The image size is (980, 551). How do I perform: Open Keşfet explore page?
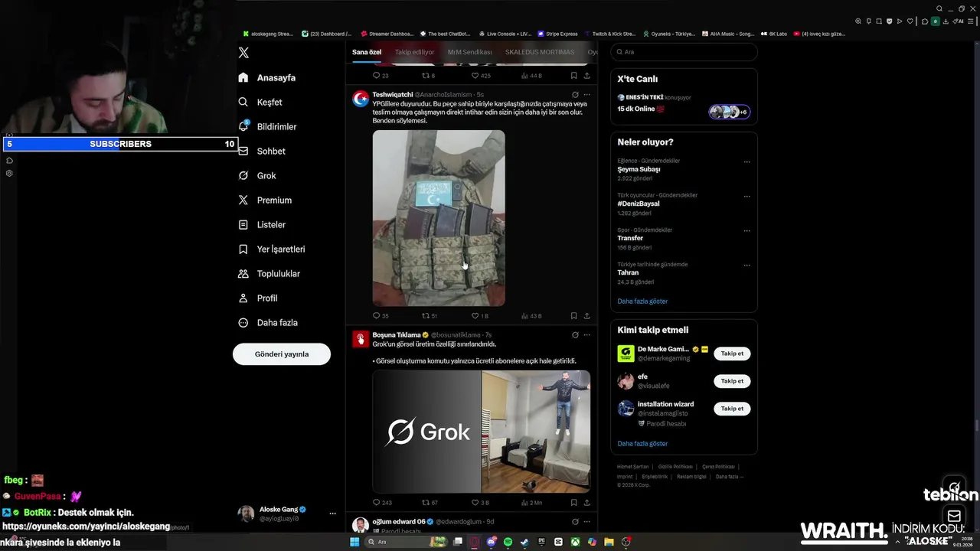coord(260,102)
